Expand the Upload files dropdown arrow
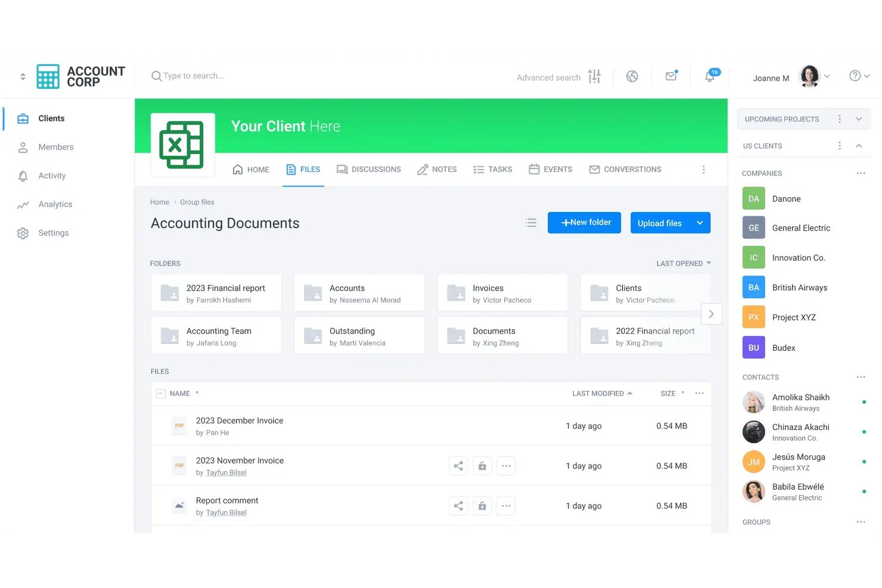Screen dimensions: 882x588 point(700,223)
